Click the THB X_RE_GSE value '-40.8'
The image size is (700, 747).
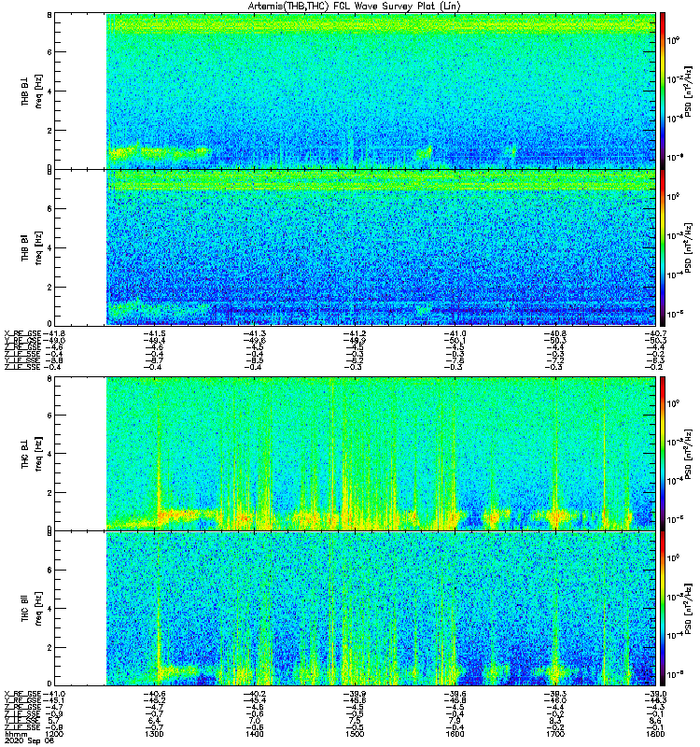[x=555, y=333]
